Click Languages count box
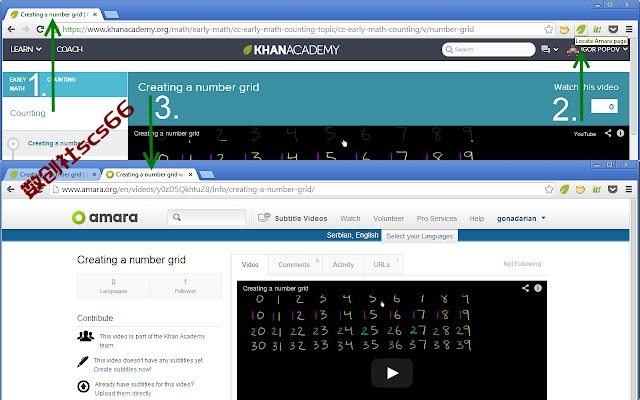Viewport: 640px width, 400px height. tap(113, 286)
